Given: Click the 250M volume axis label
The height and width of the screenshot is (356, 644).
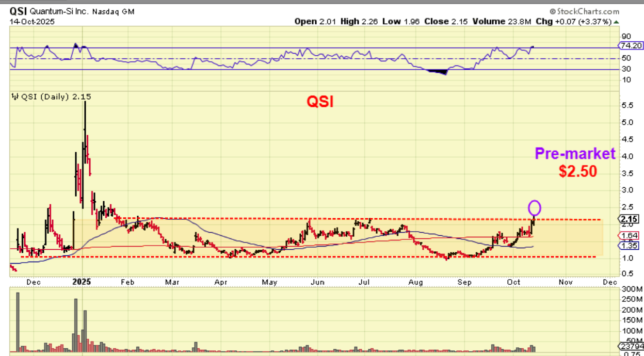Looking at the screenshot, I should [631, 299].
